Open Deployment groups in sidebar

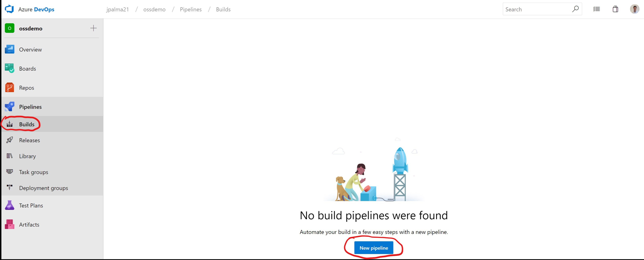click(x=43, y=188)
